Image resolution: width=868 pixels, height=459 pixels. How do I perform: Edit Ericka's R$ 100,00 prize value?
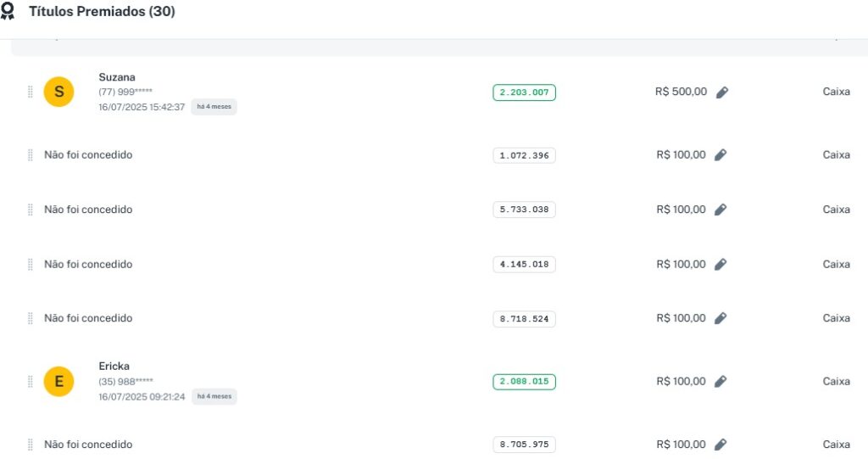[721, 382]
